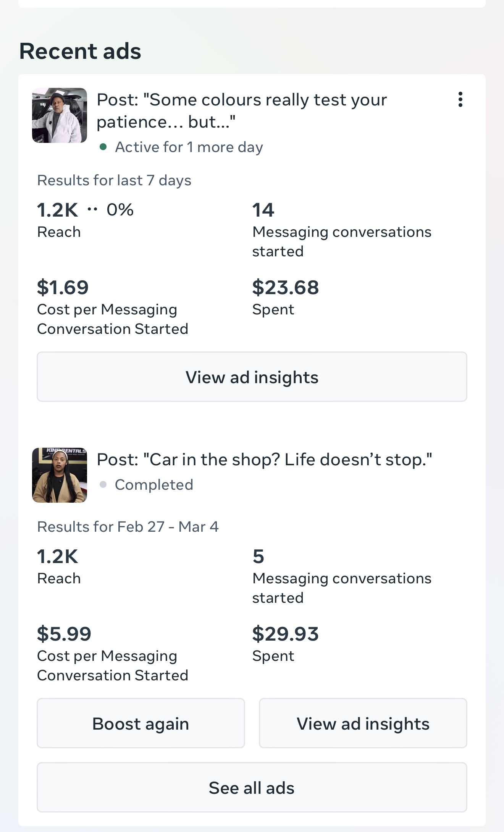Open the "Some colours" ad thumbnail
504x832 pixels.
pos(60,115)
